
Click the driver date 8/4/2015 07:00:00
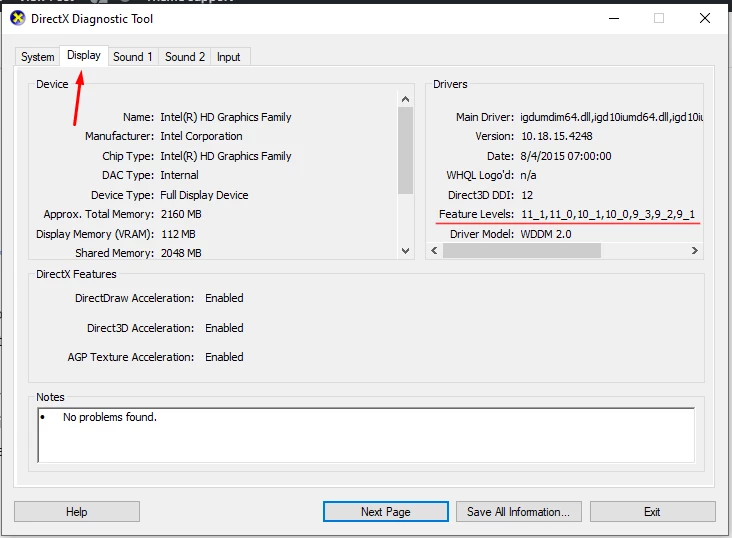pyautogui.click(x=566, y=156)
